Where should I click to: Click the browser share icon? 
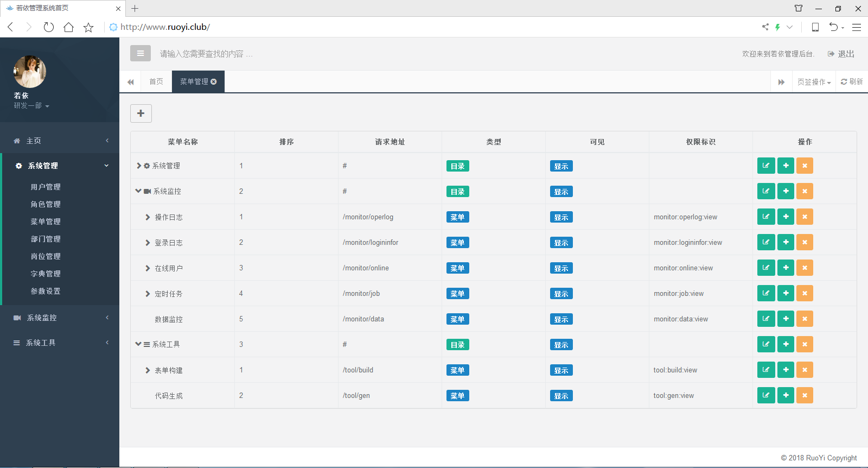[765, 27]
